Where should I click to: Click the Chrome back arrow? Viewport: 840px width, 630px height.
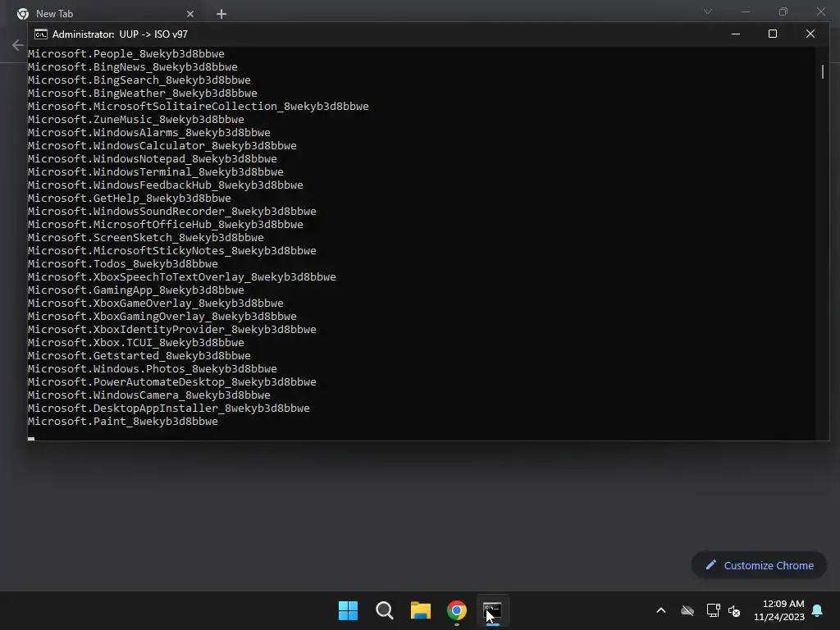[18, 45]
